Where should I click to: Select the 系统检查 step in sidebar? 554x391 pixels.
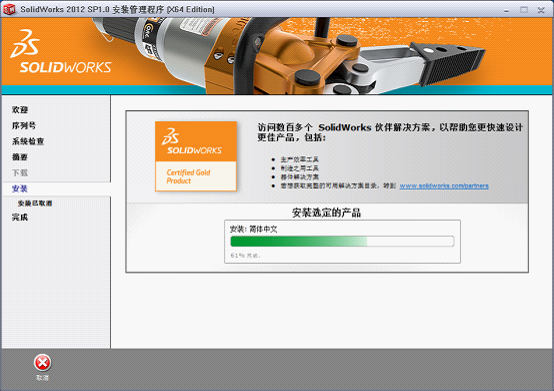pos(28,141)
